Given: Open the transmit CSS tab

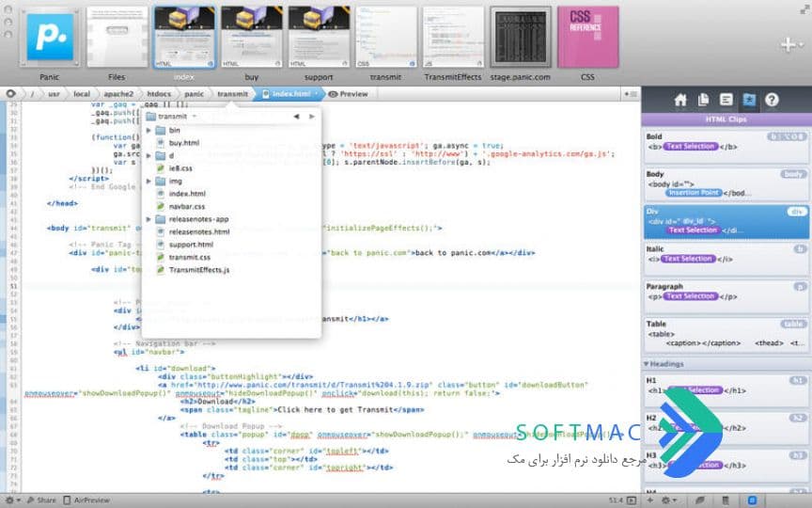Looking at the screenshot, I should coord(386,38).
